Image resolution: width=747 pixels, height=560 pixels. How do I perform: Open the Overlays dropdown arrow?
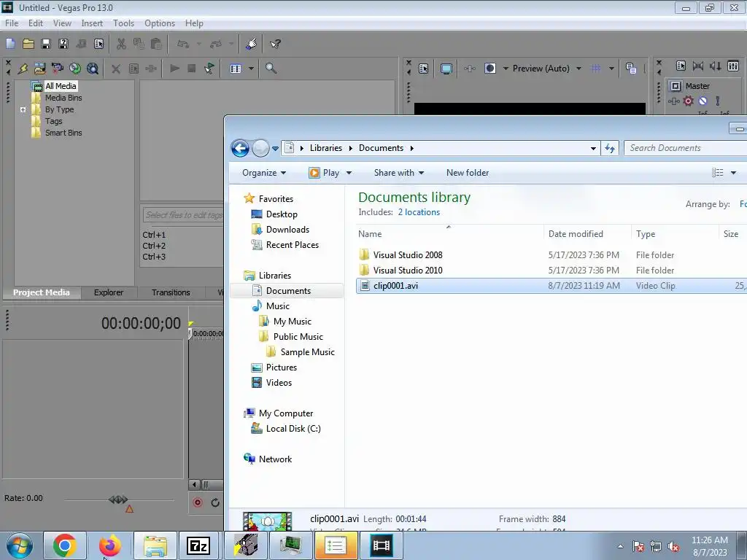tap(611, 69)
